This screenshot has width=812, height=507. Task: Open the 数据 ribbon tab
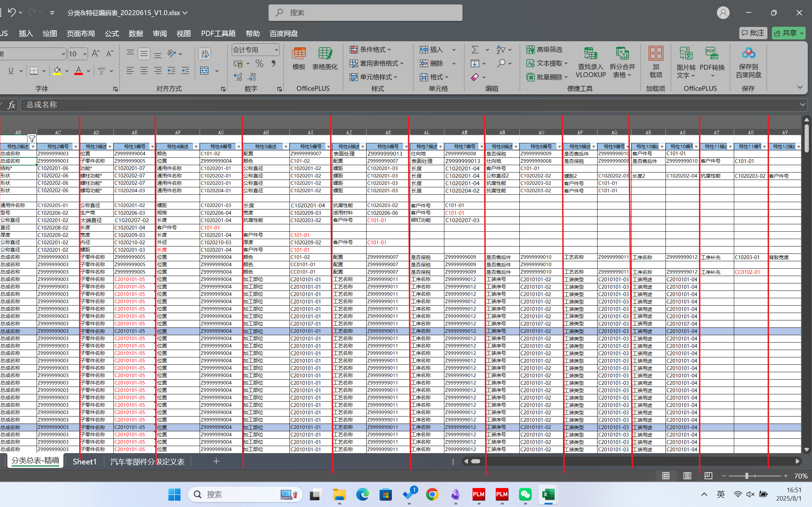tap(136, 33)
